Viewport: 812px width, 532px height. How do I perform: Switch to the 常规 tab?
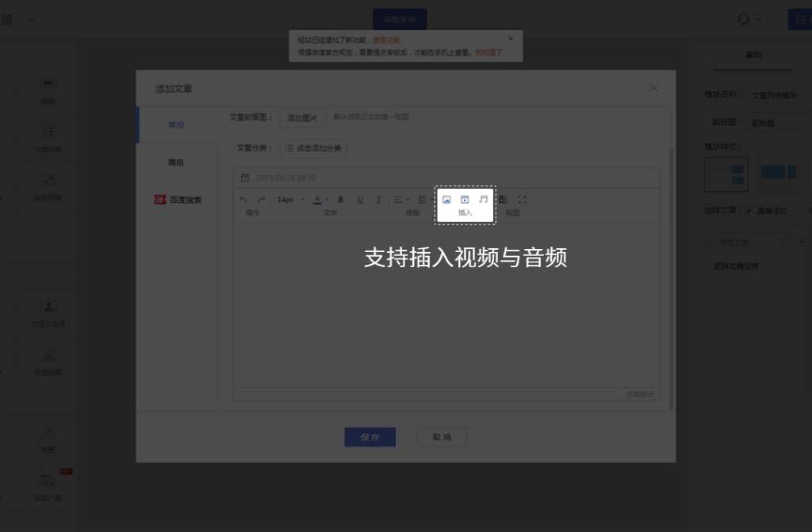point(176,124)
